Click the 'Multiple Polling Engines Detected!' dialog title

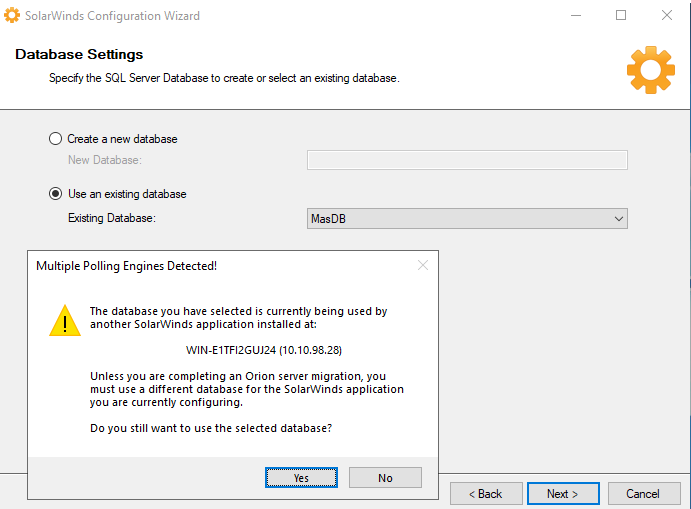[126, 266]
